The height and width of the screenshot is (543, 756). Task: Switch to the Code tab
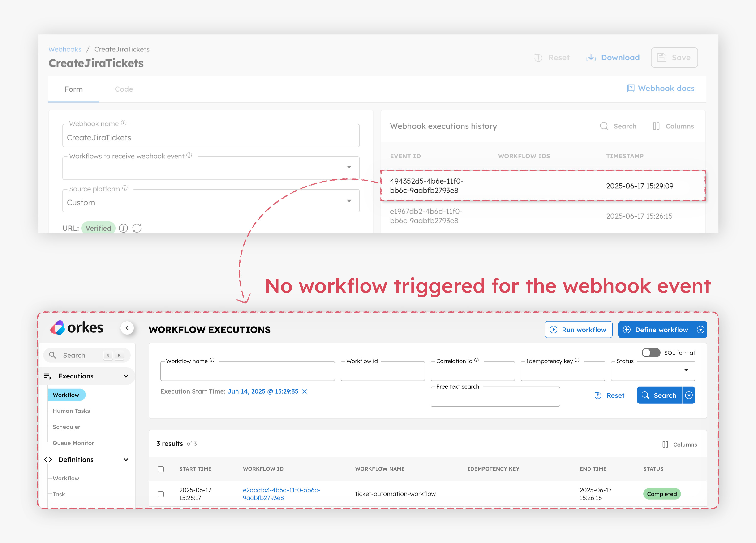tap(124, 89)
